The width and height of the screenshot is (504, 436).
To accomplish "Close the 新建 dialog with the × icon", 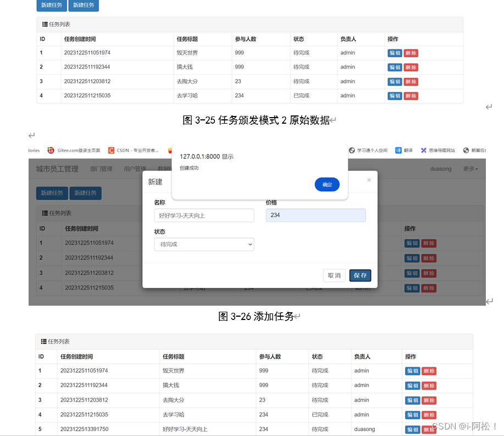I will [x=369, y=179].
